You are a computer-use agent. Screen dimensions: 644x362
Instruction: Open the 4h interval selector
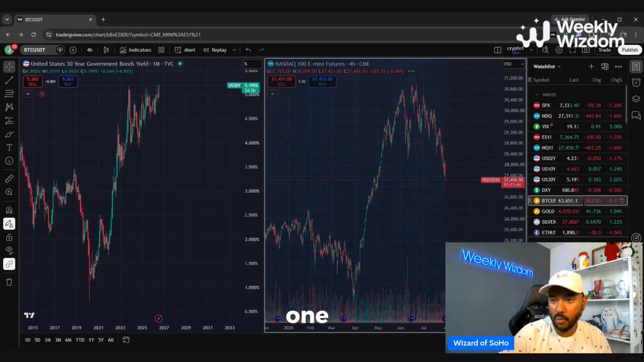pyautogui.click(x=90, y=50)
